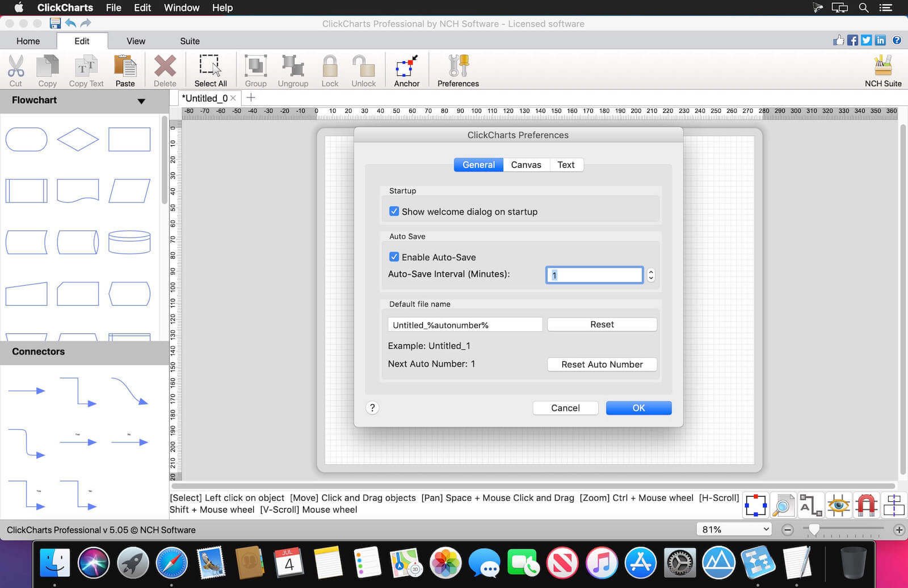Click the Paste clipboard icon

coord(125,67)
